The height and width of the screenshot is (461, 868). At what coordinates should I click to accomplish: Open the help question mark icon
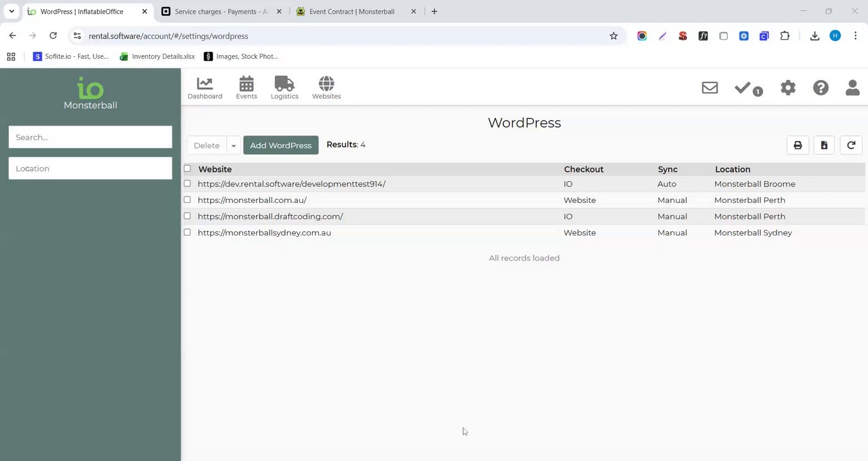click(x=821, y=88)
